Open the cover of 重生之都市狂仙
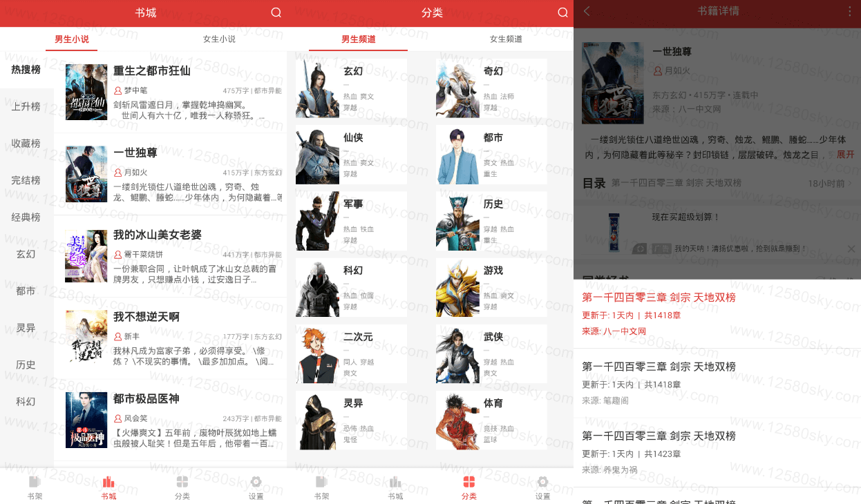The width and height of the screenshot is (861, 504). click(86, 92)
